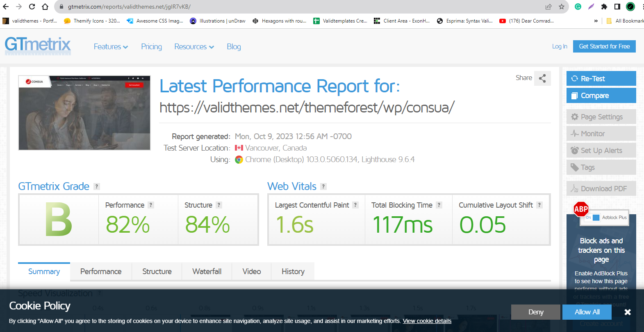Open help for Largest Contentful Paint
The width and height of the screenshot is (644, 332).
[355, 205]
